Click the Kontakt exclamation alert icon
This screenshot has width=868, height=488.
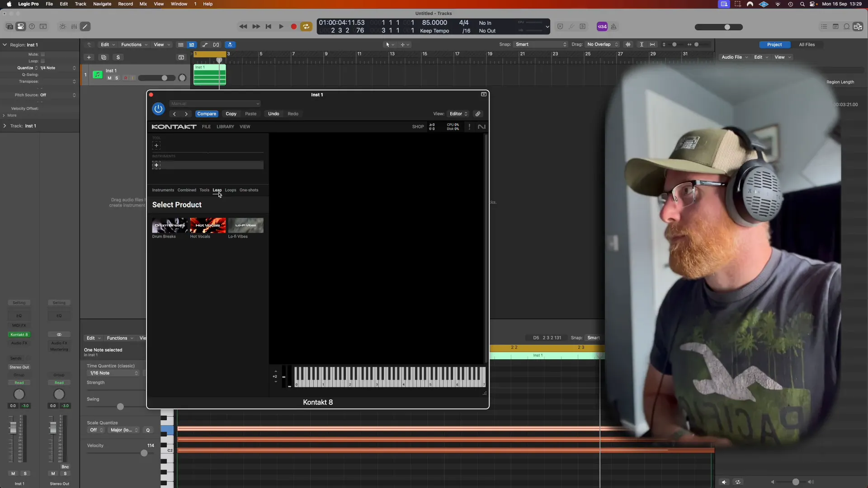tap(469, 127)
